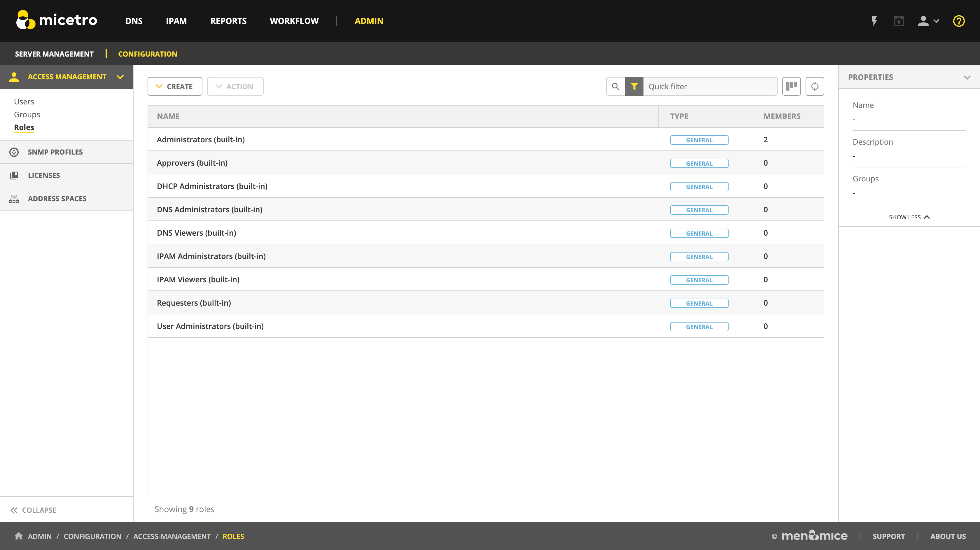Click the import tasks box icon
The width and height of the screenshot is (980, 550).
pos(899,21)
